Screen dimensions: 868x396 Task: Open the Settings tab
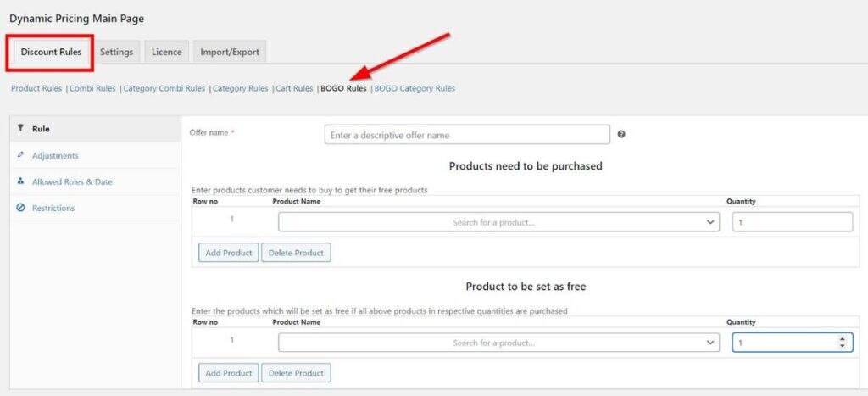[x=116, y=52]
